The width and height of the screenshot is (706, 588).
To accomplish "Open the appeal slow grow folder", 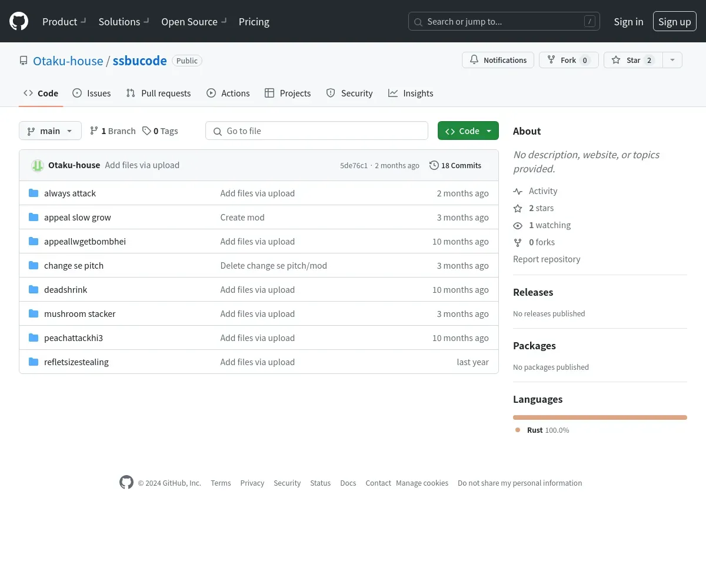I will click(x=78, y=217).
